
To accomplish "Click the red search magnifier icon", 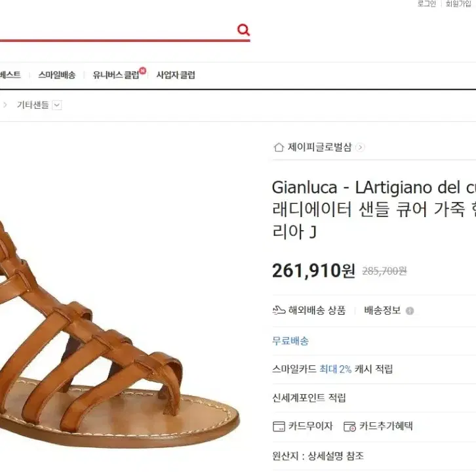I will click(x=243, y=30).
